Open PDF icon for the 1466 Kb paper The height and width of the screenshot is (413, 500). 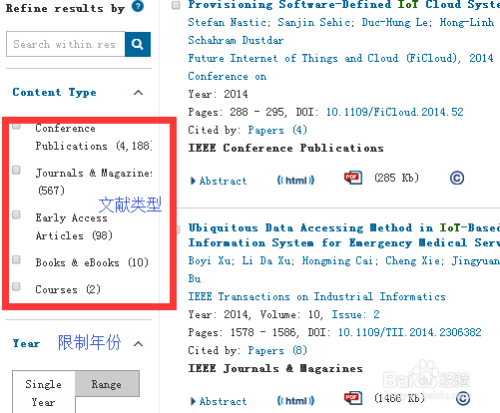click(353, 398)
